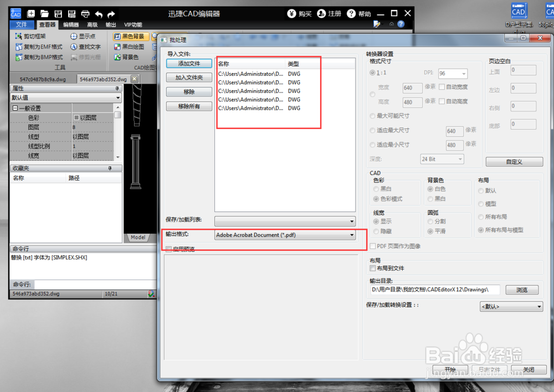Image resolution: width=554 pixels, height=392 pixels.
Task: Click the 添加文件 button
Action: [189, 64]
